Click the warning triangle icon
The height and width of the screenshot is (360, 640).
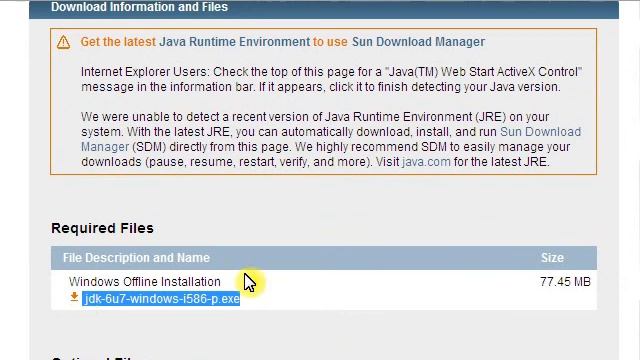click(63, 42)
